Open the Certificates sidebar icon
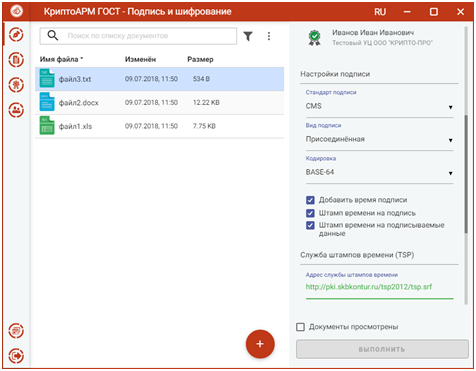The height and width of the screenshot is (371, 476). (16, 85)
